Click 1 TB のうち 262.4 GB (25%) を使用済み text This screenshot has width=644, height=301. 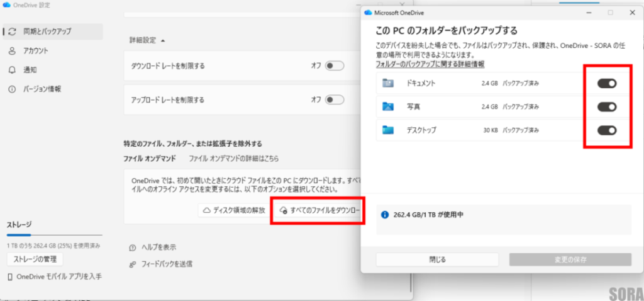click(53, 246)
